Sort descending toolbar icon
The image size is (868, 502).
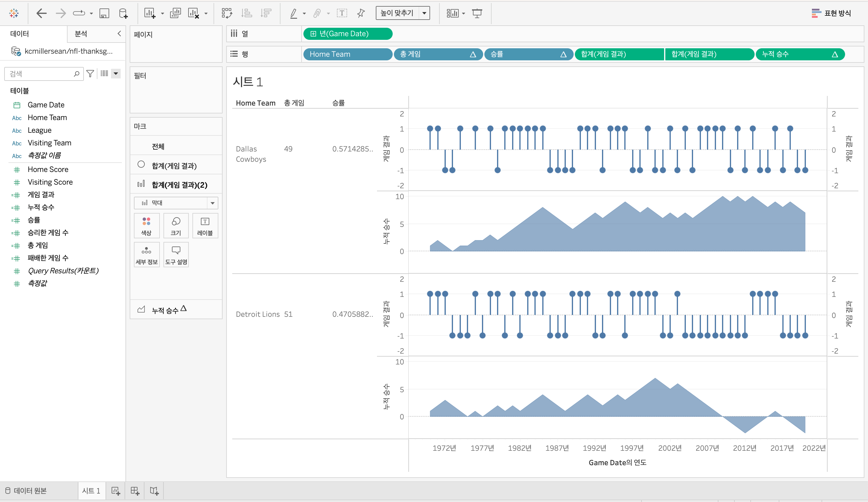266,13
